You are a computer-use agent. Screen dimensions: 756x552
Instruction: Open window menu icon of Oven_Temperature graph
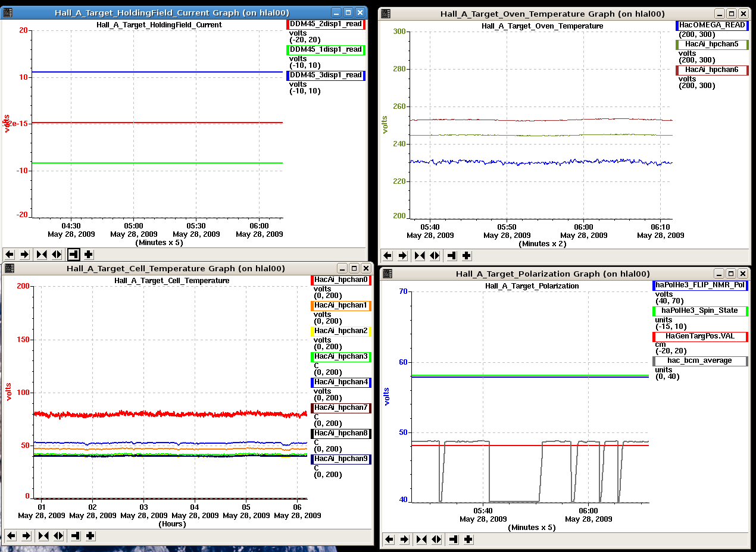pos(386,13)
